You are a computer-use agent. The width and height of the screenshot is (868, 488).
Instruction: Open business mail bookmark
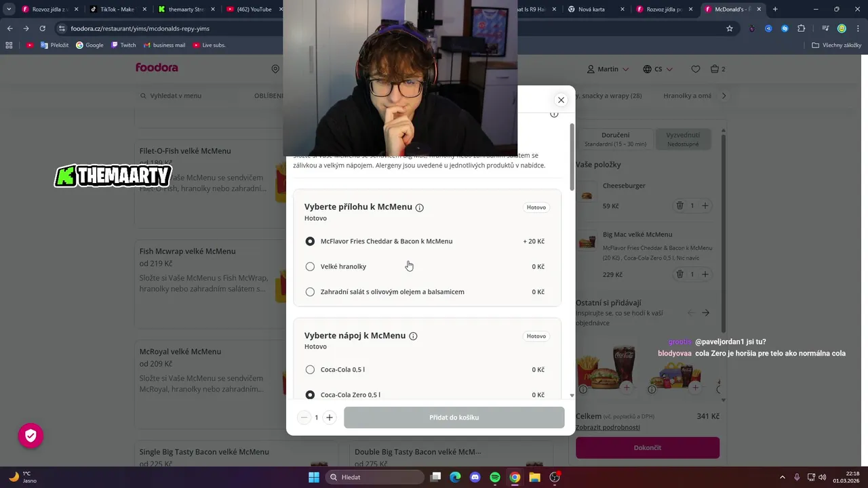coord(165,45)
